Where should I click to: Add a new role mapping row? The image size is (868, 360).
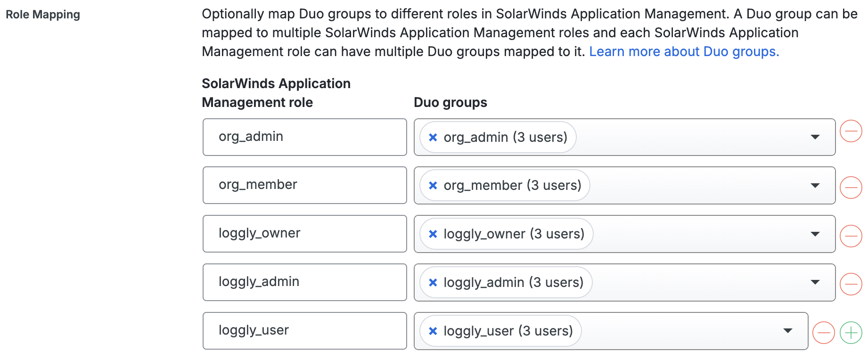pos(851,333)
